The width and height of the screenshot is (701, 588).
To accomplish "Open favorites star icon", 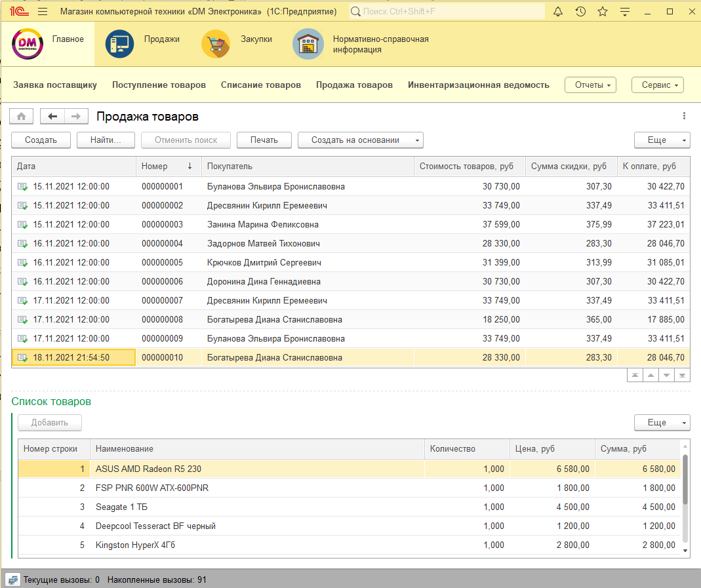I will tap(603, 12).
